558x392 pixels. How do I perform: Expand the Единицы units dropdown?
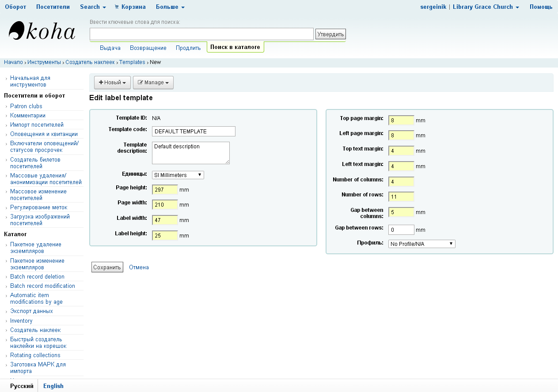click(178, 175)
